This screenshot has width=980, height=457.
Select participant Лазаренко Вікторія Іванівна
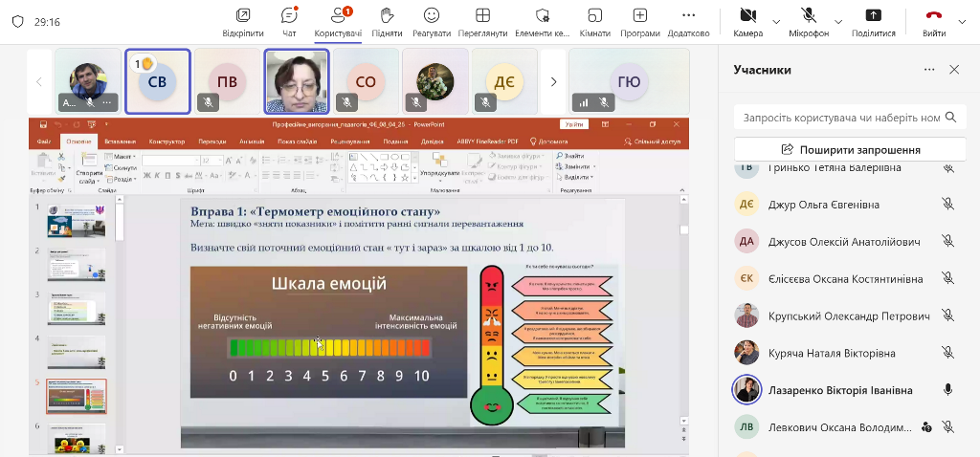(x=839, y=390)
